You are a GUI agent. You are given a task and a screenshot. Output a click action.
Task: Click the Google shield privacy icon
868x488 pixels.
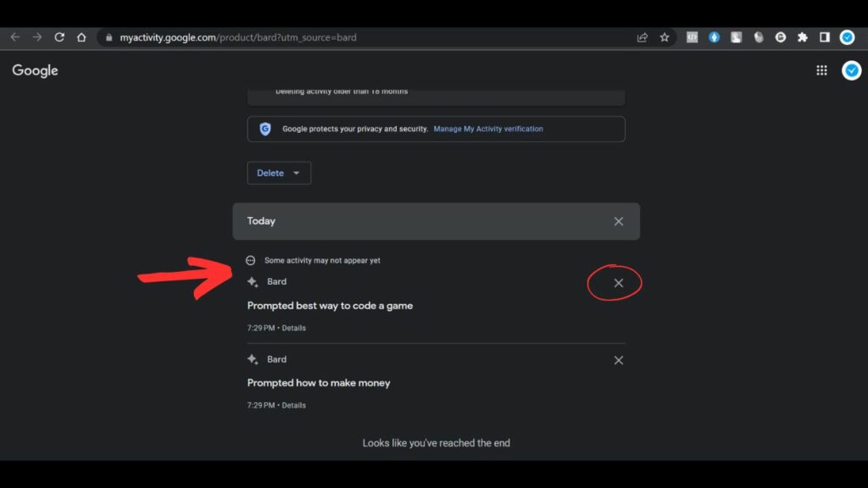265,129
